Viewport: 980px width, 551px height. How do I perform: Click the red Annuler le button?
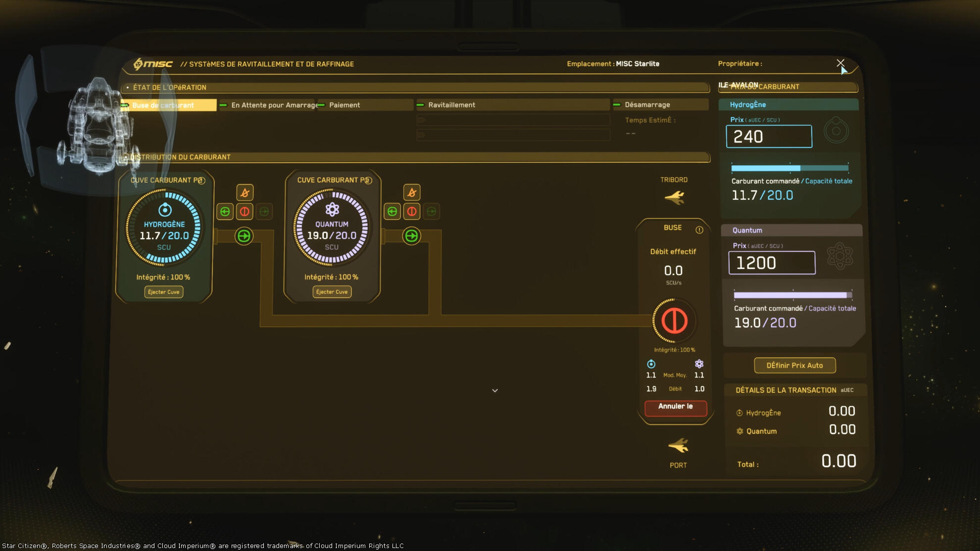[676, 408]
